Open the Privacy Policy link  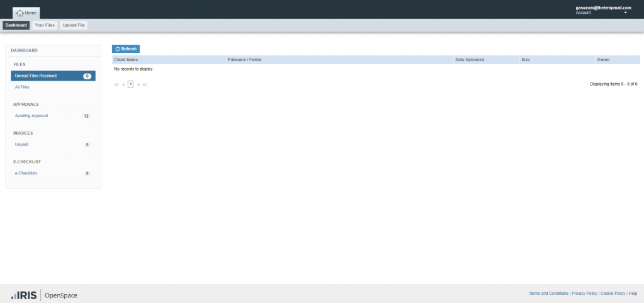click(584, 294)
